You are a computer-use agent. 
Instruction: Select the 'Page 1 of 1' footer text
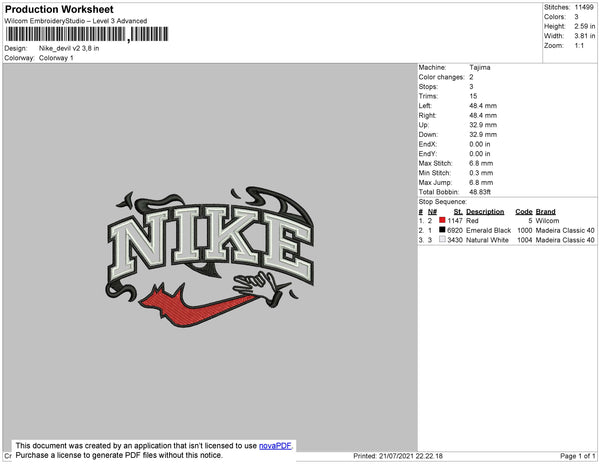click(x=577, y=456)
